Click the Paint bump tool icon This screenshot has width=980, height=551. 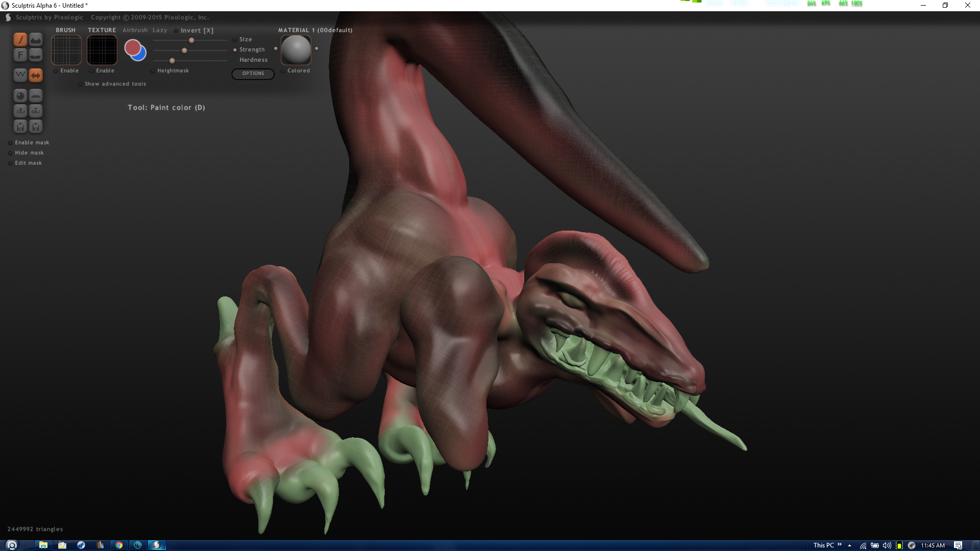point(36,39)
